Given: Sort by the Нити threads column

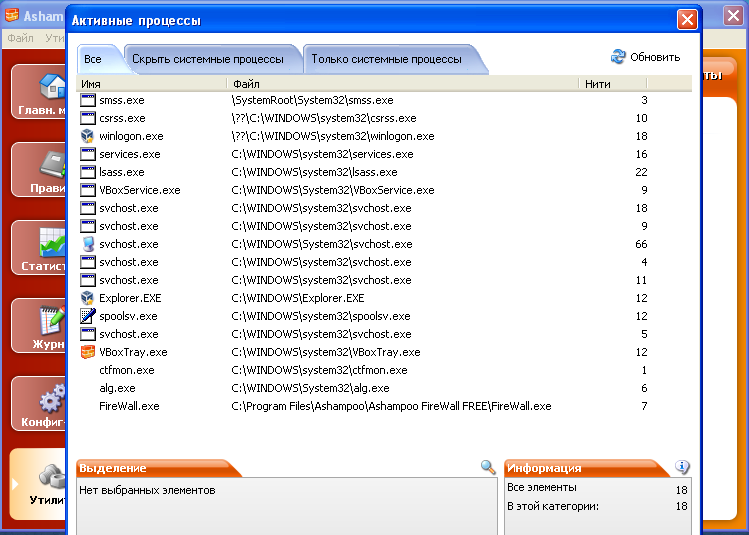Looking at the screenshot, I should coord(614,84).
